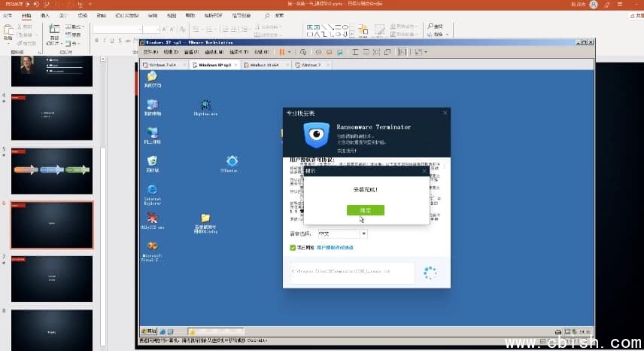Expand the installer language selection dropdown
Viewport: 644px width, 351px height.
coord(363,234)
